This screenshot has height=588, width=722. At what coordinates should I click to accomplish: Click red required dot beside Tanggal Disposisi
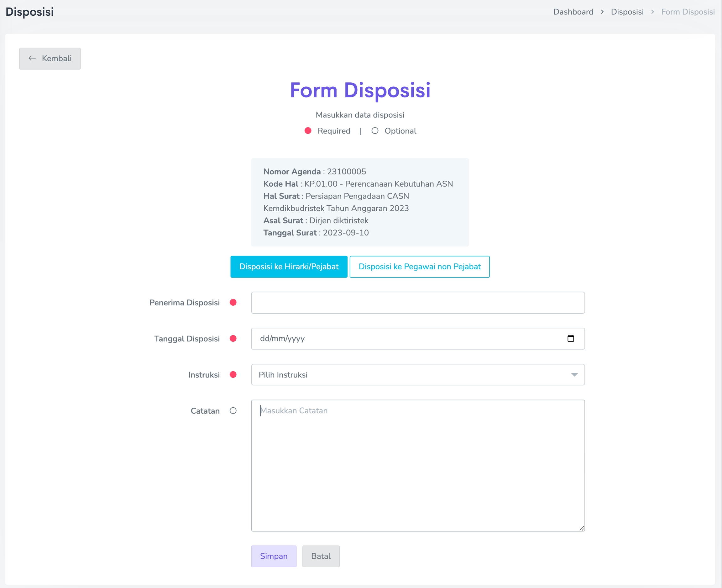(x=233, y=338)
